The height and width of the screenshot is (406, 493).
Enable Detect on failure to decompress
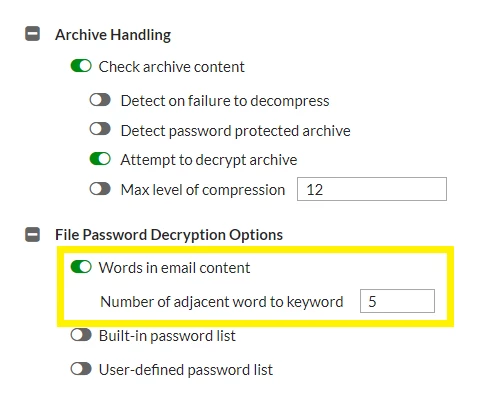click(100, 100)
